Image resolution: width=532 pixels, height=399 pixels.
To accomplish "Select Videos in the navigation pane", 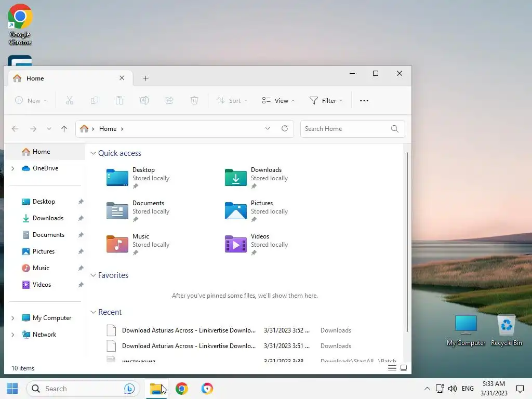I will [45, 285].
